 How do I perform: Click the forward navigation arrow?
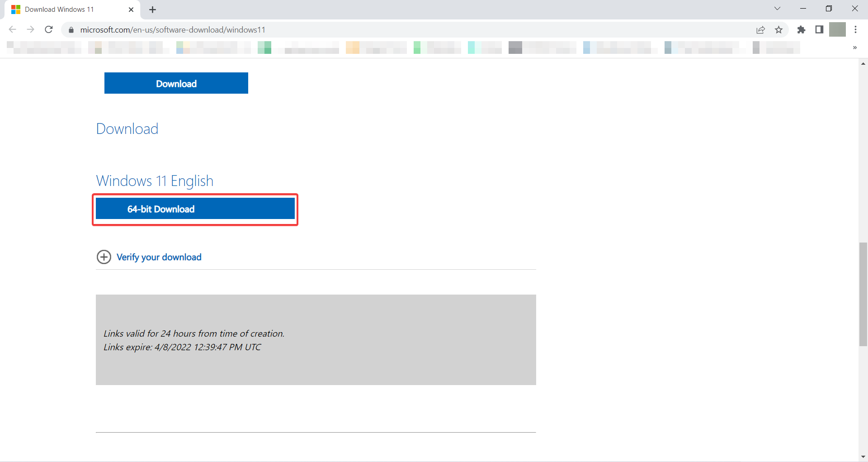point(30,29)
